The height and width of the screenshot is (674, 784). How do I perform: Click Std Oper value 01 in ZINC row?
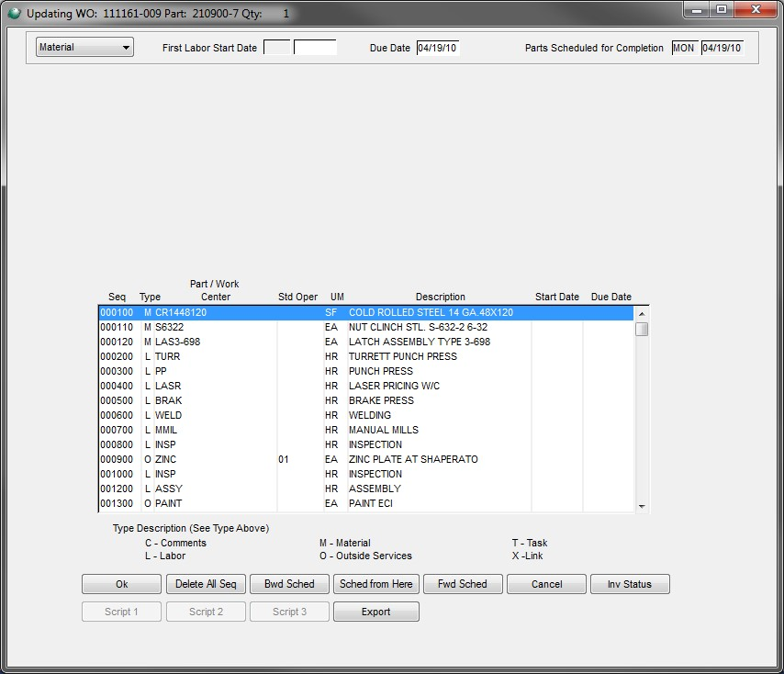[x=284, y=459]
